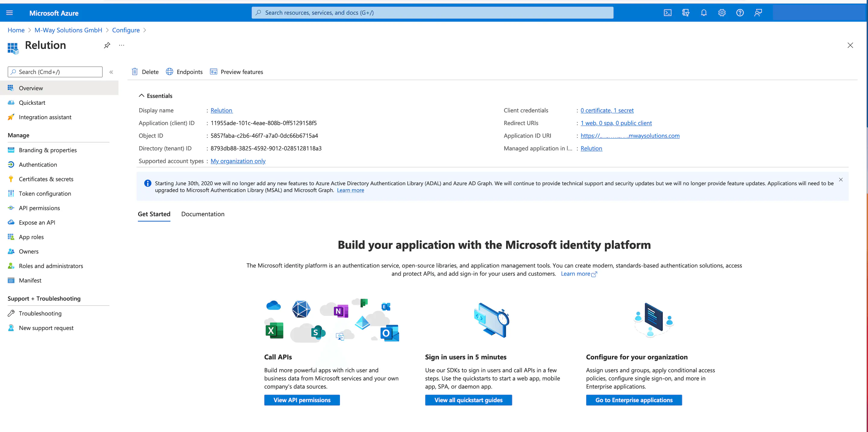This screenshot has height=432, width=868.
Task: Dismiss the ADAL info banner
Action: coord(841,180)
